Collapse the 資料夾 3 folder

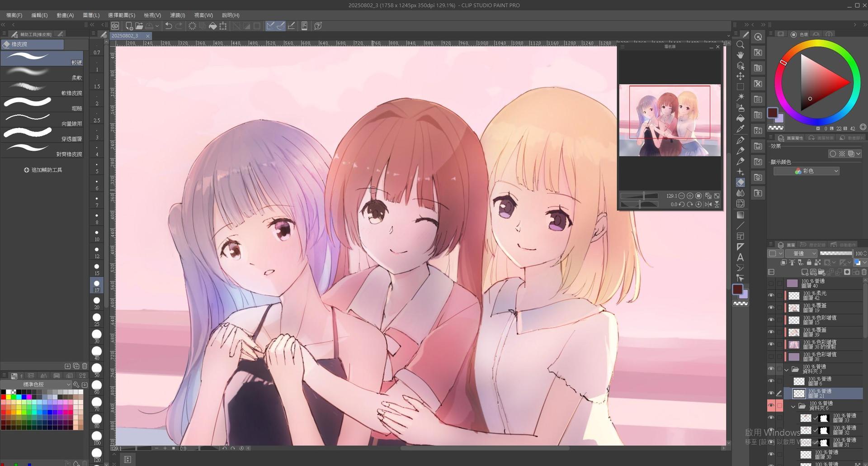pos(787,369)
